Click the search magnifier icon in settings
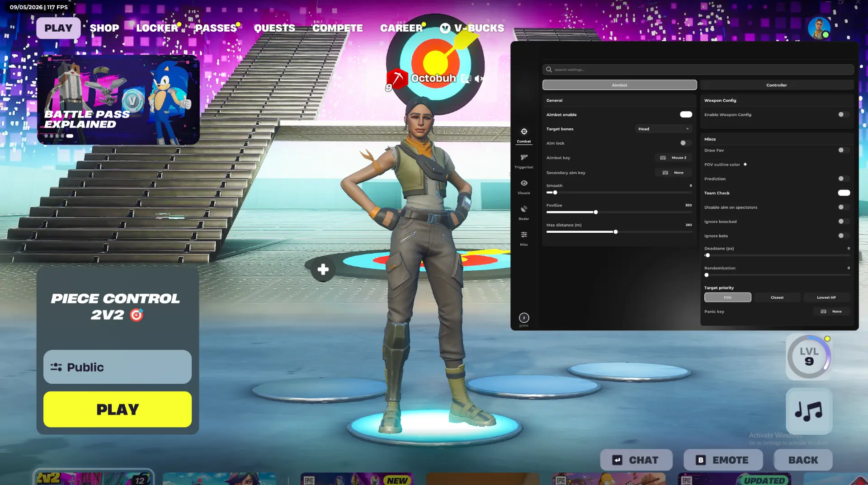868x485 pixels. (x=549, y=70)
